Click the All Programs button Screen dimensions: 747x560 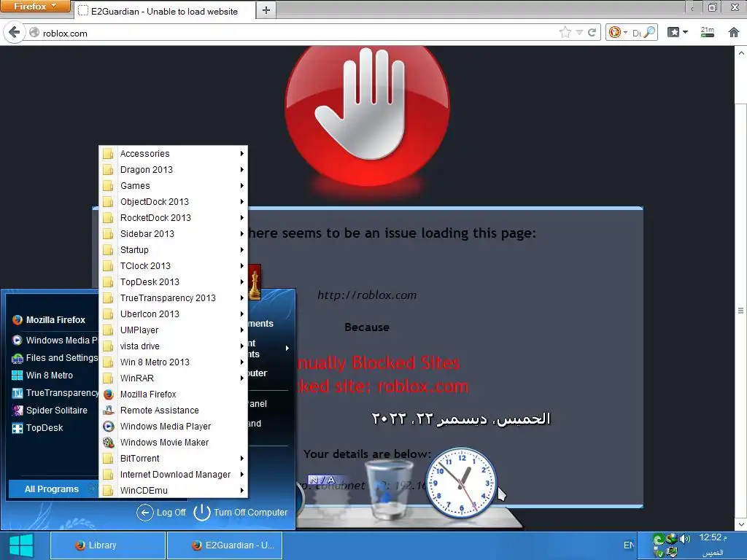click(x=53, y=489)
